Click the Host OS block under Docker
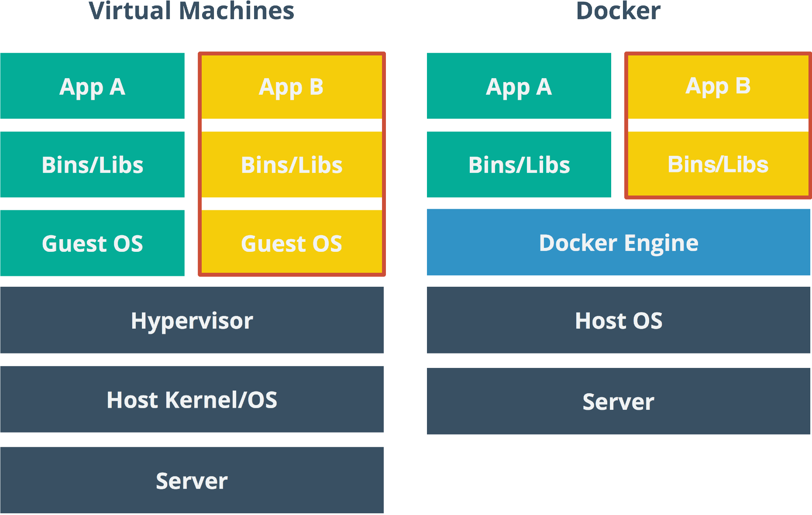This screenshot has height=515, width=812. (618, 321)
